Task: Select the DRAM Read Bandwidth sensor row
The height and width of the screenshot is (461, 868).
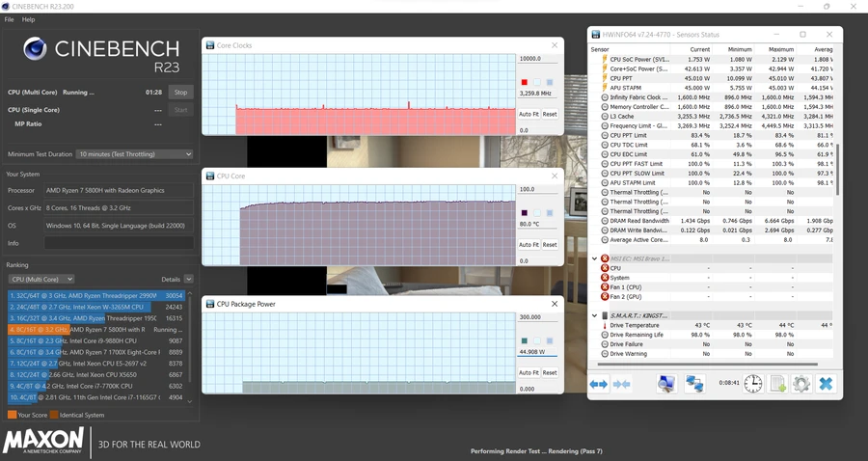Action: [712, 220]
